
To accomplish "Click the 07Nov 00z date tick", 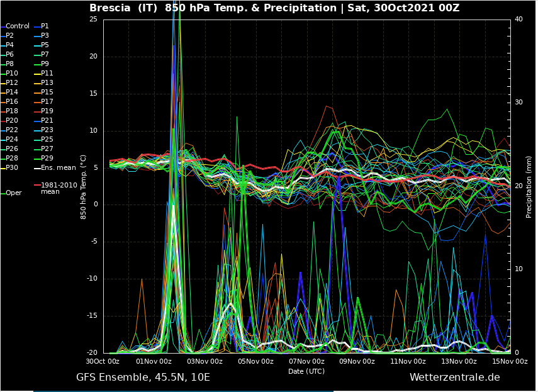I will pos(306,361).
